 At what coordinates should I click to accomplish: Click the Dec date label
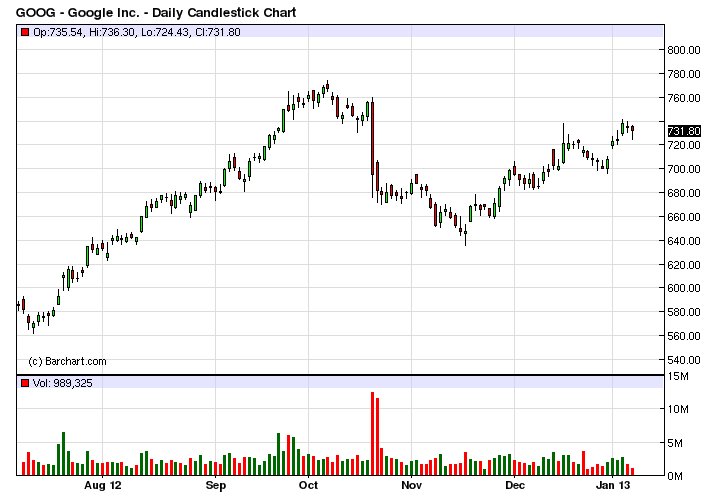(515, 485)
